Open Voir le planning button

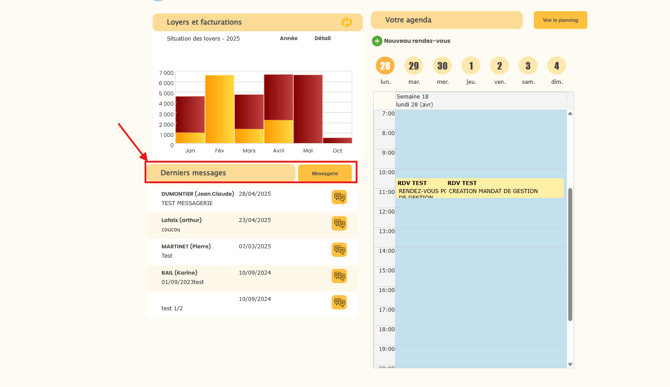click(560, 20)
